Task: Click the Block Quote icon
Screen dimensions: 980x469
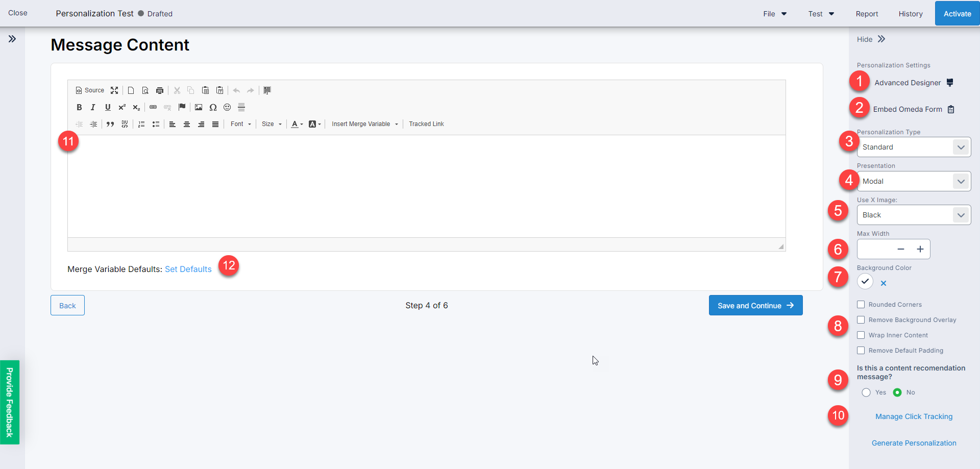Action: pyautogui.click(x=110, y=124)
